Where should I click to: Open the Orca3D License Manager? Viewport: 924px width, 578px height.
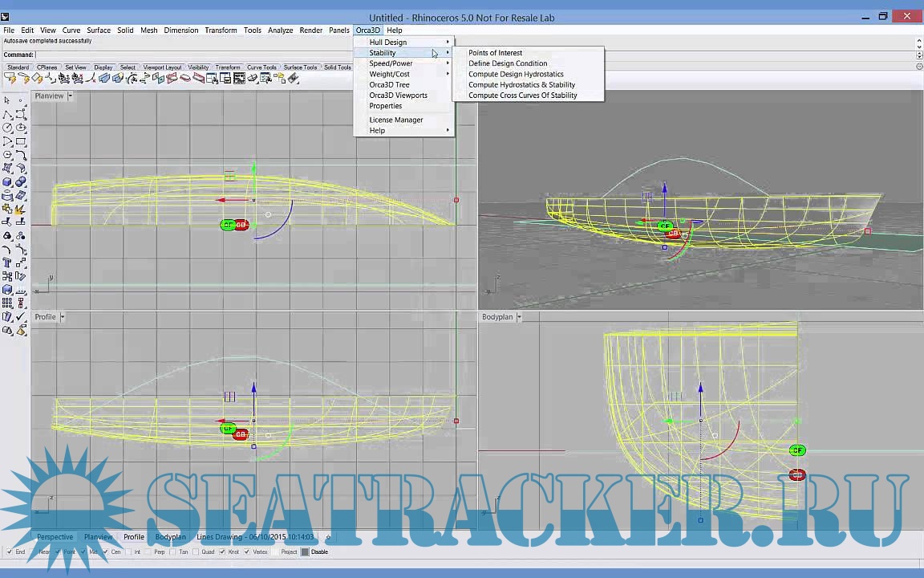[x=396, y=120]
